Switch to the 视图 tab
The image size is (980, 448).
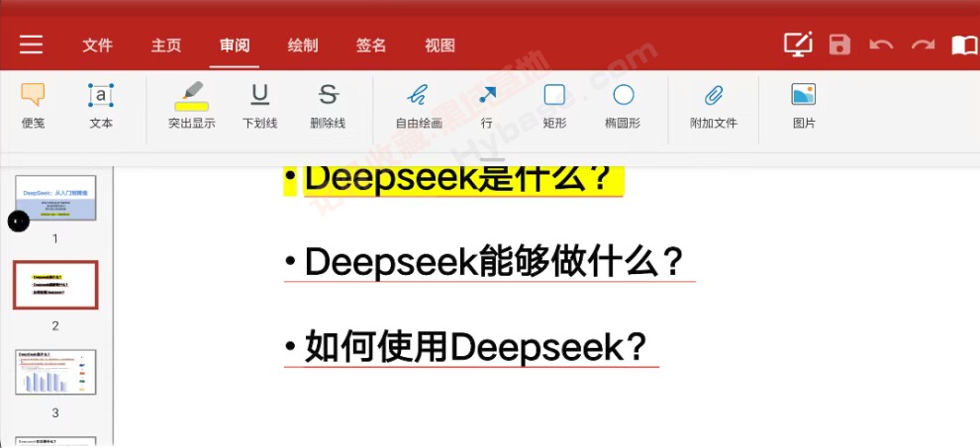coord(440,45)
